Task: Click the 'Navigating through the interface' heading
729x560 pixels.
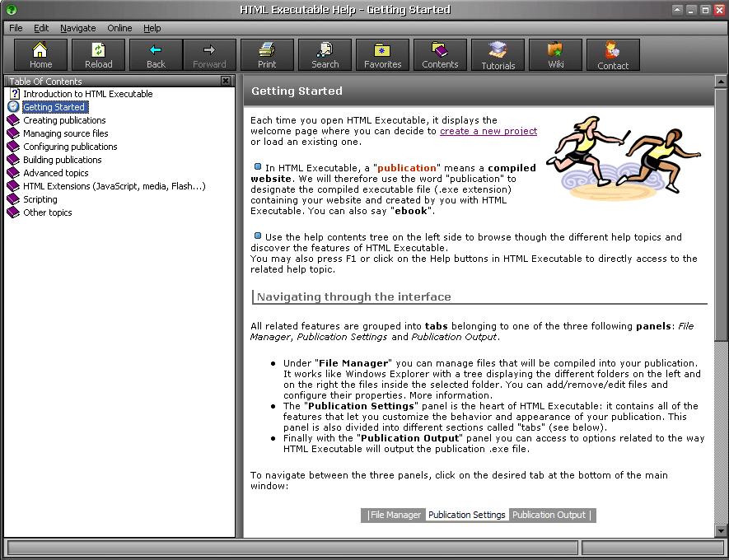Action: click(x=354, y=296)
